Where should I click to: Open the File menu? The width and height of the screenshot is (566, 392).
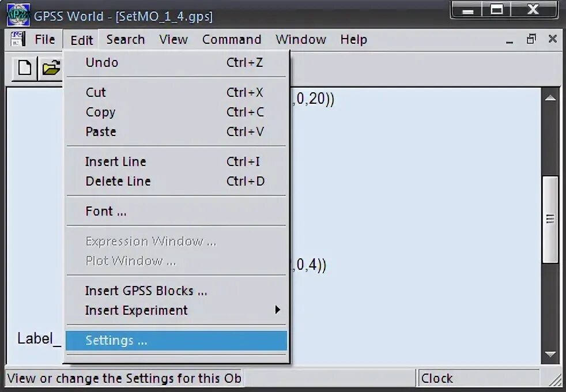click(x=45, y=39)
